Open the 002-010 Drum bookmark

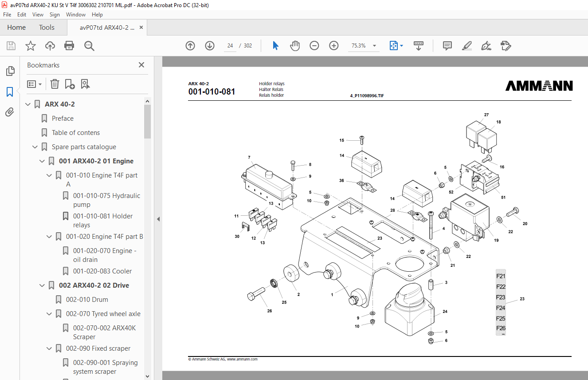click(87, 300)
